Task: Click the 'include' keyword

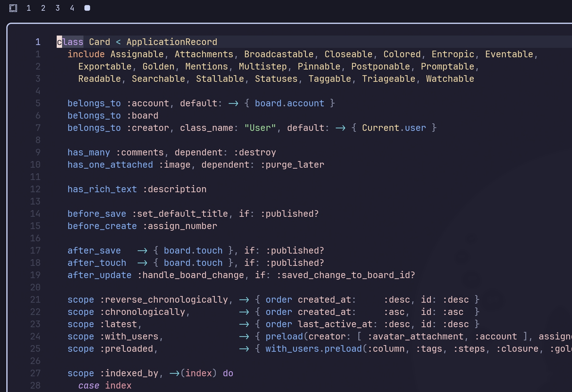Action: click(x=86, y=54)
